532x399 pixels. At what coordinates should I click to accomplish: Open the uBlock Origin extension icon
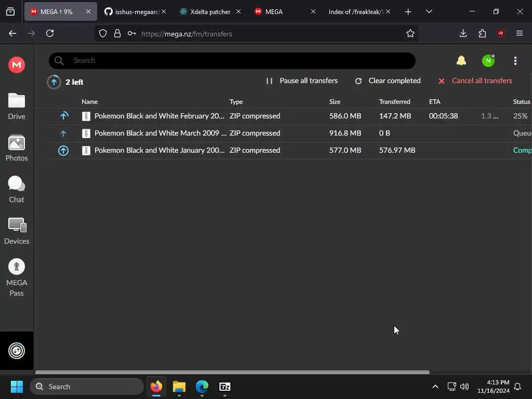click(501, 33)
